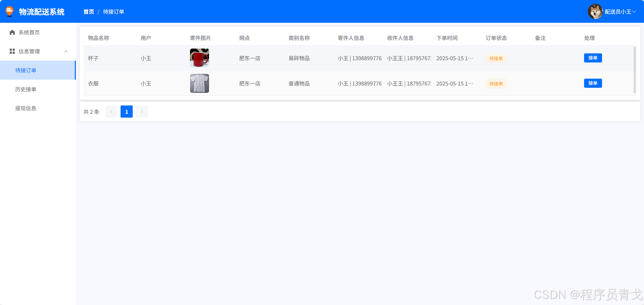This screenshot has width=644, height=305.
Task: Open the red cup package thumbnail
Action: (x=199, y=58)
